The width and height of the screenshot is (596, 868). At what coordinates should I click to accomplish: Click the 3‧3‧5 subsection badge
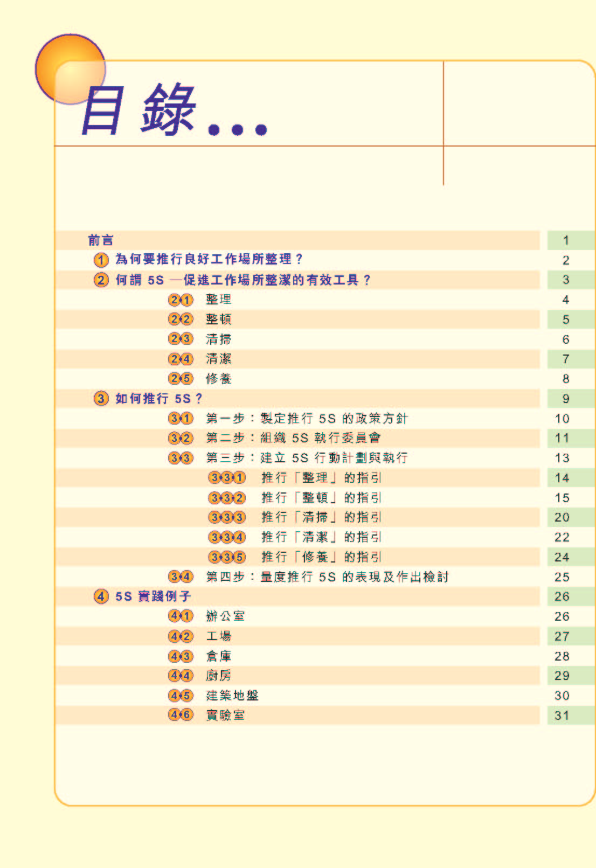227,557
